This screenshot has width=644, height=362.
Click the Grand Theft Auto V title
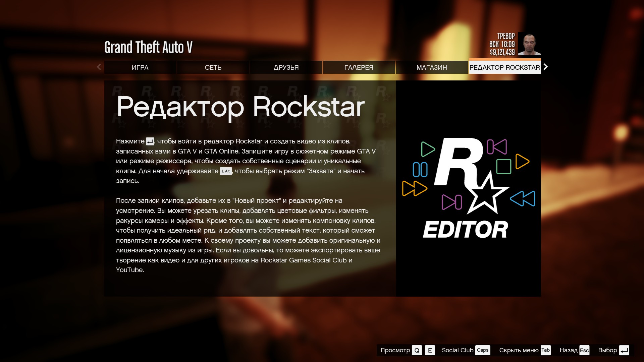[x=148, y=47]
